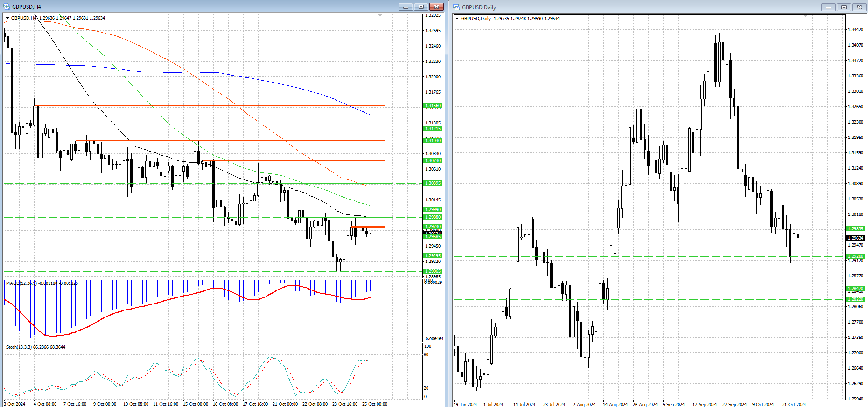The image size is (868, 407).
Task: Click the GBPUSD,H4 title bar text
Action: click(x=27, y=7)
